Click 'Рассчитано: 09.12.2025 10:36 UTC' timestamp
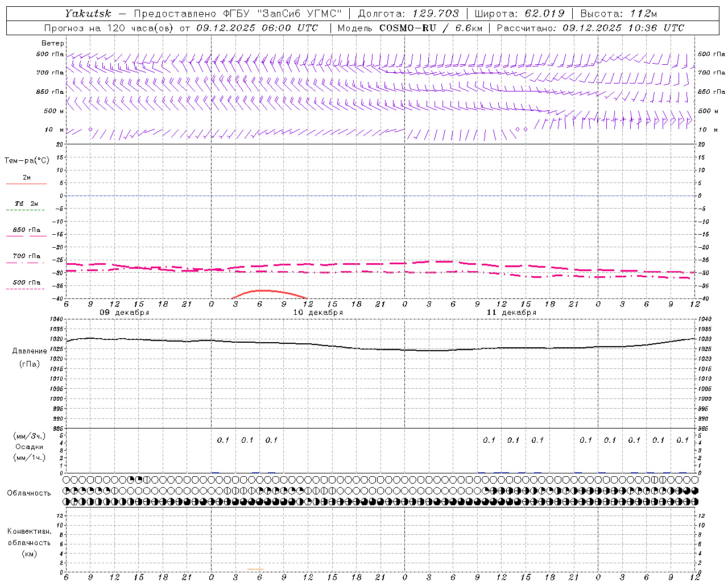Screen dimensions: 728x582 [590, 28]
